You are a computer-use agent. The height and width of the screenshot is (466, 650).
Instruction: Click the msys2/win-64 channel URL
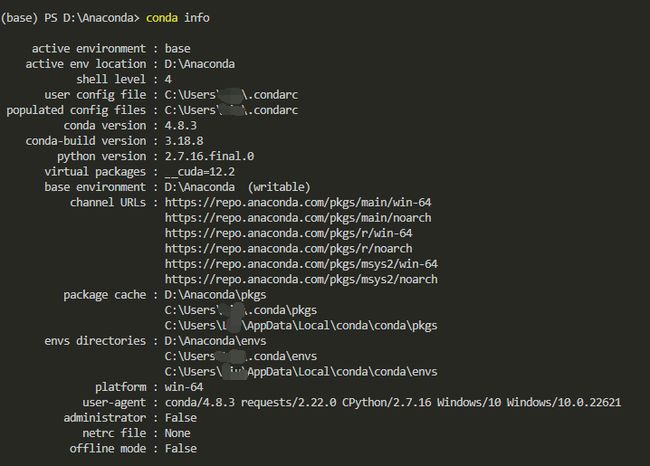[301, 264]
